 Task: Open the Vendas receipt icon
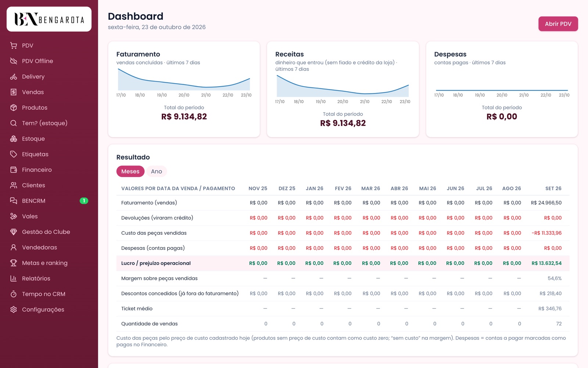coord(14,92)
